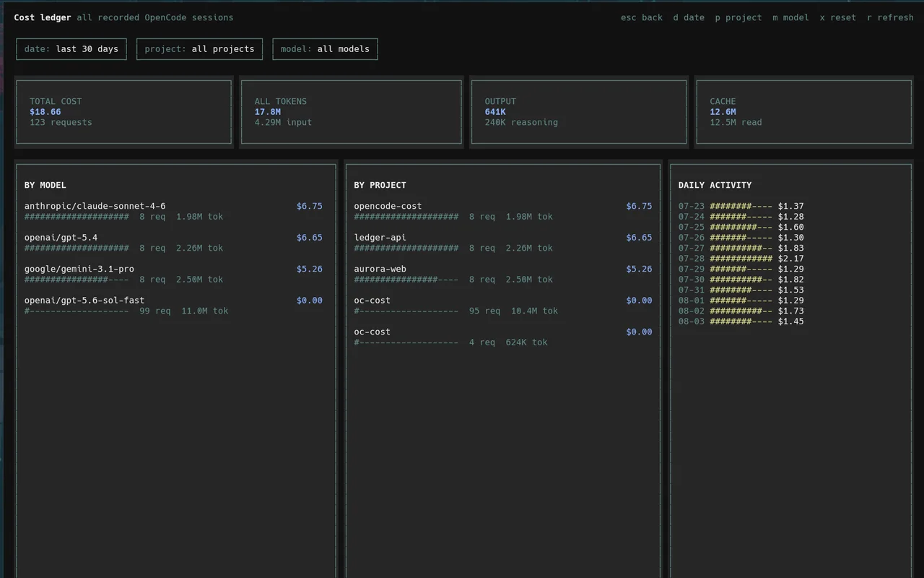Click the x reset shortcut
The height and width of the screenshot is (578, 924).
pos(837,17)
